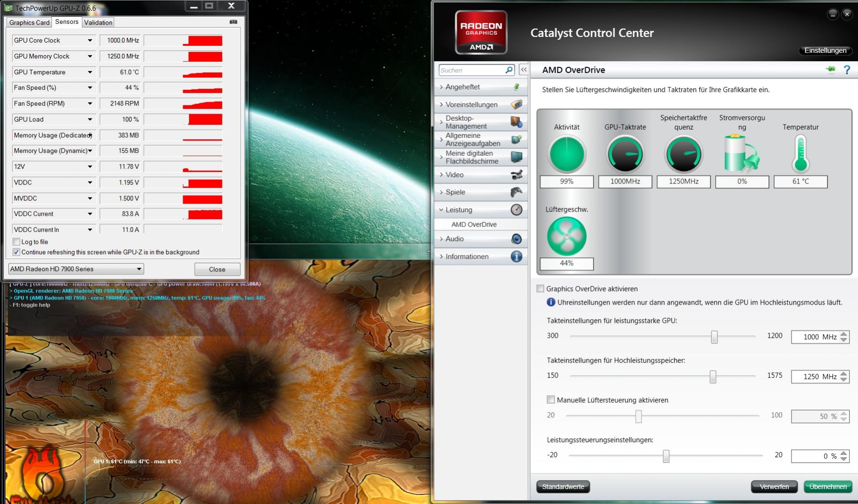Click the Leistung gauge icon
The image size is (858, 504).
pos(517,210)
